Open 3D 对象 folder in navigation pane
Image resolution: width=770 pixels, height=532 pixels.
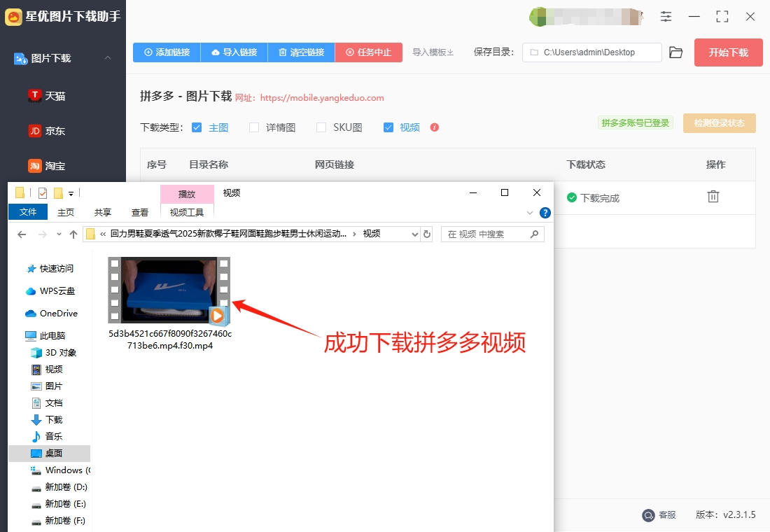tap(53, 353)
